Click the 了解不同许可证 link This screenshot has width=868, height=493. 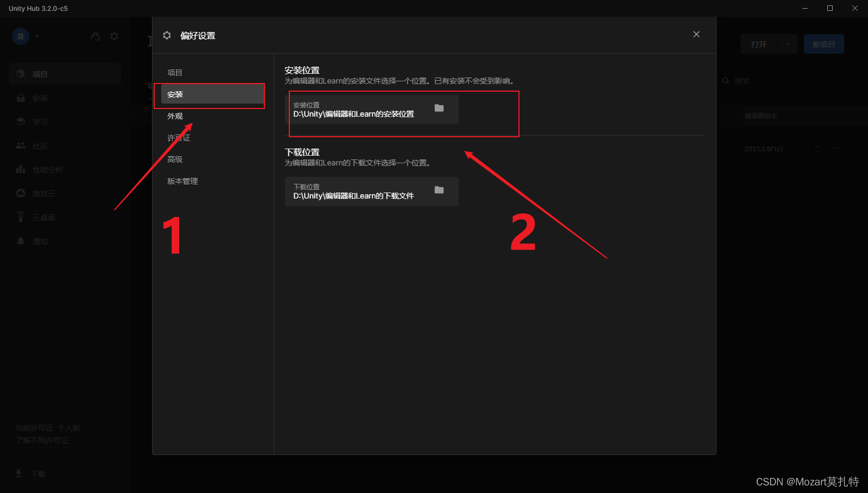pyautogui.click(x=42, y=440)
